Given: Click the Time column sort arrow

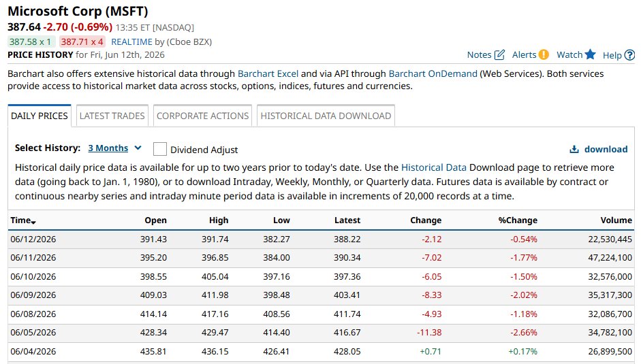Looking at the screenshot, I should point(33,222).
